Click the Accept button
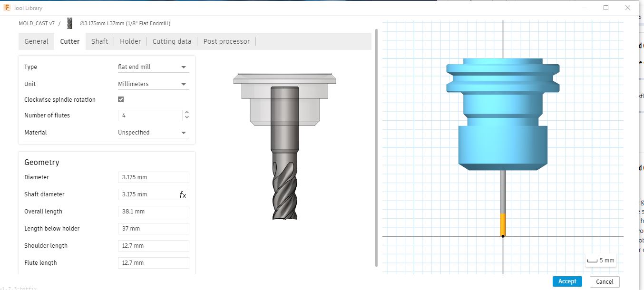 pos(567,281)
